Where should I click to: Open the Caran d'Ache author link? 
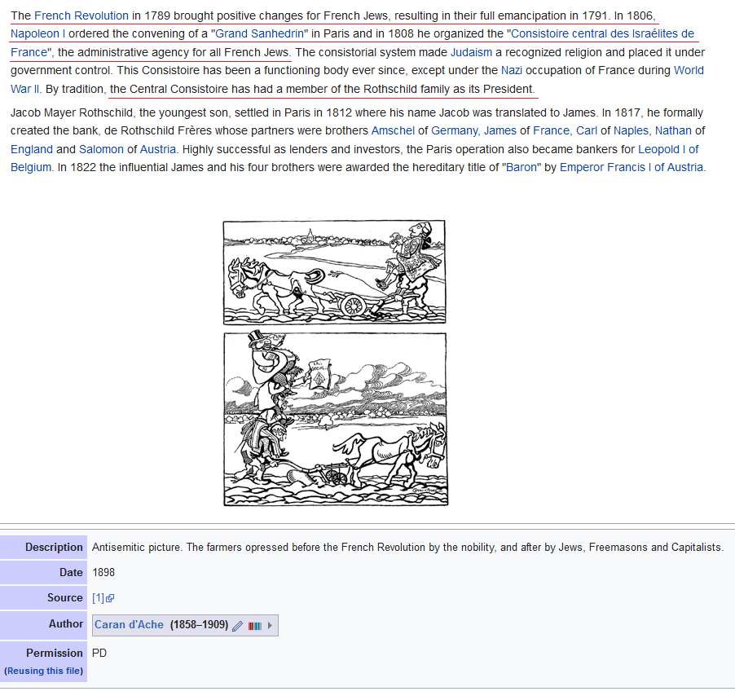click(x=129, y=624)
